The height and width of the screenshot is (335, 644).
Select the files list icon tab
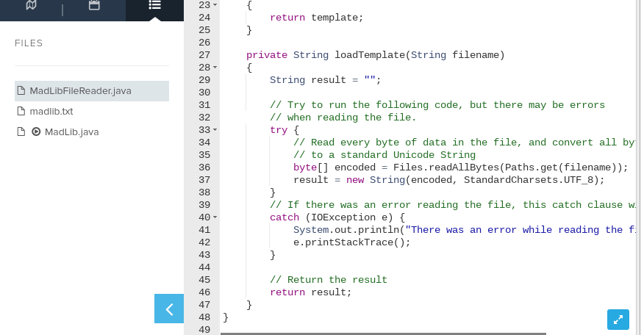coord(154,5)
